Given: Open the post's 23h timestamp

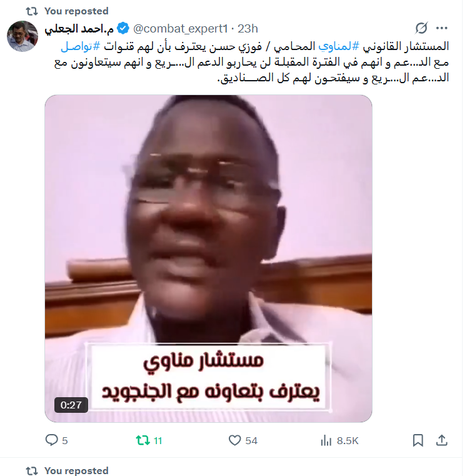Looking at the screenshot, I should tap(248, 29).
